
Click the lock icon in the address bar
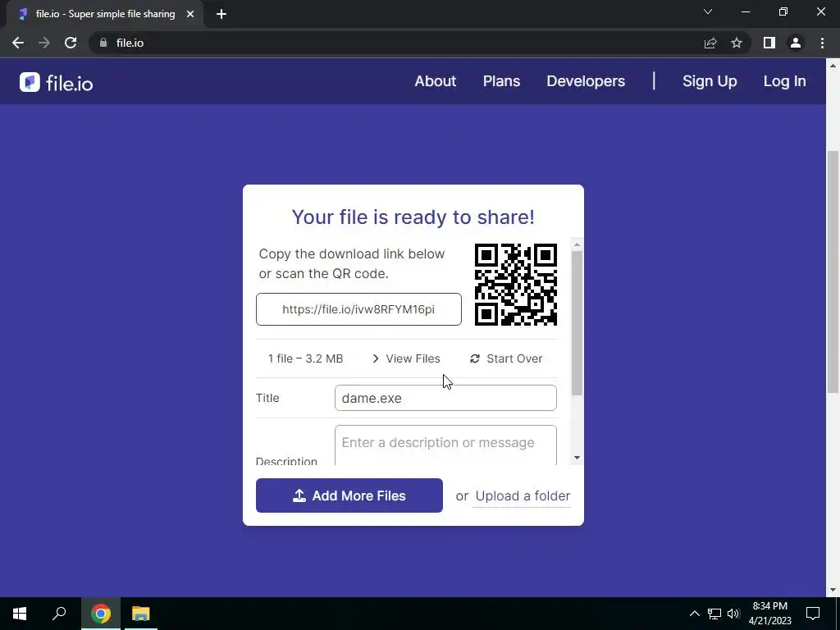(103, 43)
